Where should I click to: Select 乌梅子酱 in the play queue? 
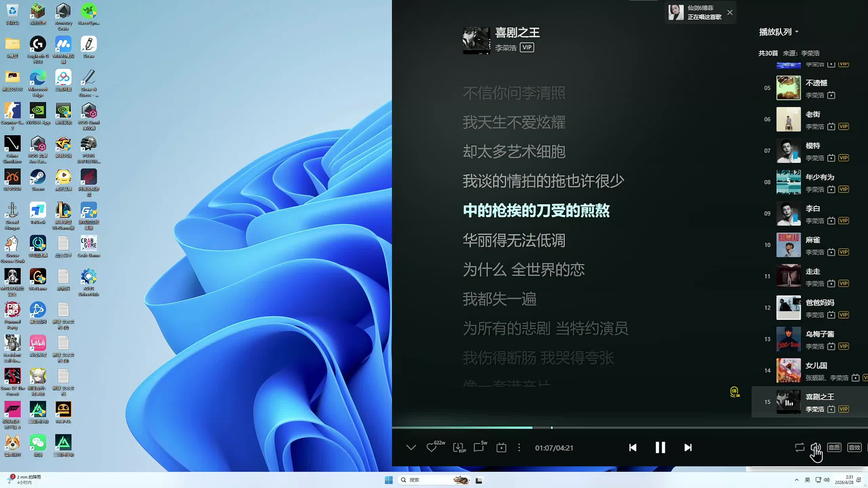click(x=819, y=334)
